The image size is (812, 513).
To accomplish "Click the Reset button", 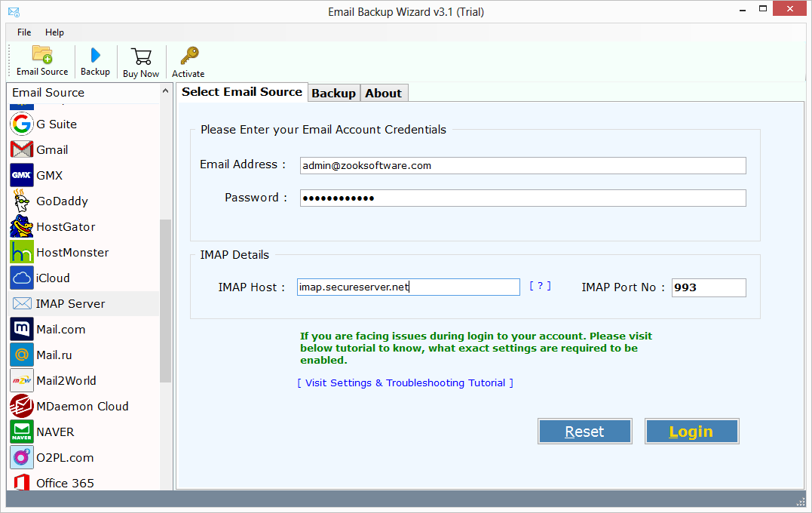I will pos(584,431).
